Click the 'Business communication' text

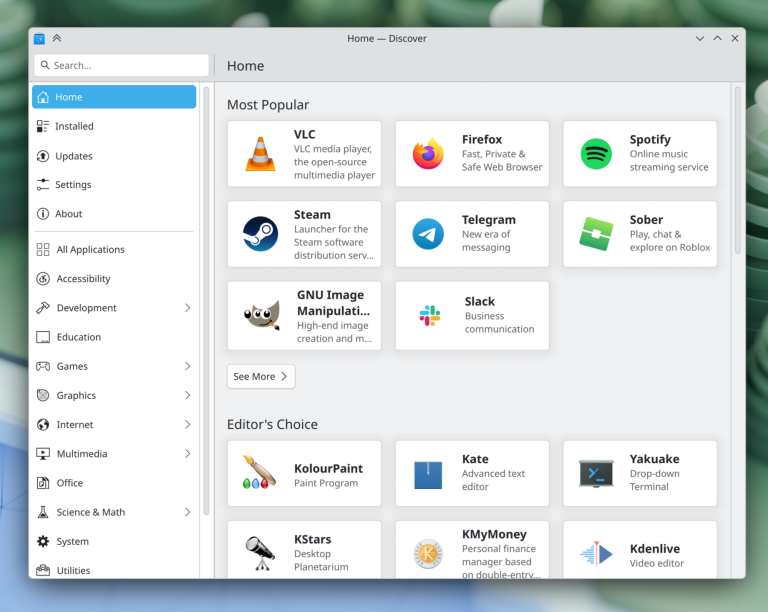click(x=500, y=323)
